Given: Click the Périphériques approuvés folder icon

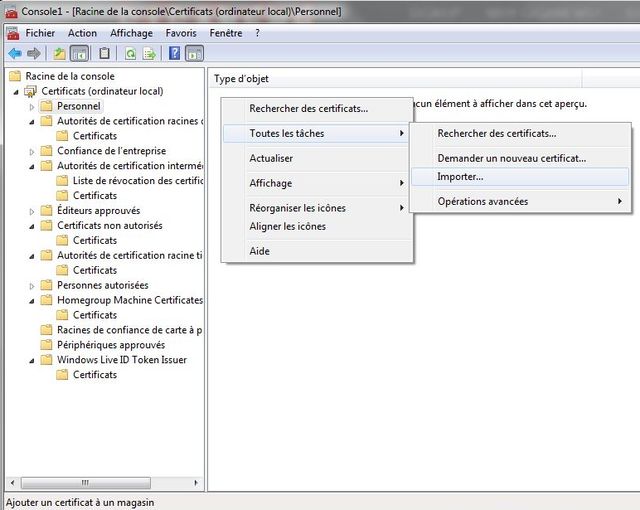Looking at the screenshot, I should click(47, 345).
